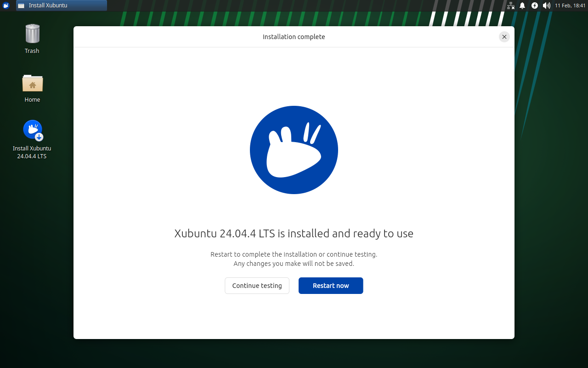This screenshot has height=368, width=588.
Task: Activate the Install Xubuntu taskbar entry
Action: click(x=62, y=6)
